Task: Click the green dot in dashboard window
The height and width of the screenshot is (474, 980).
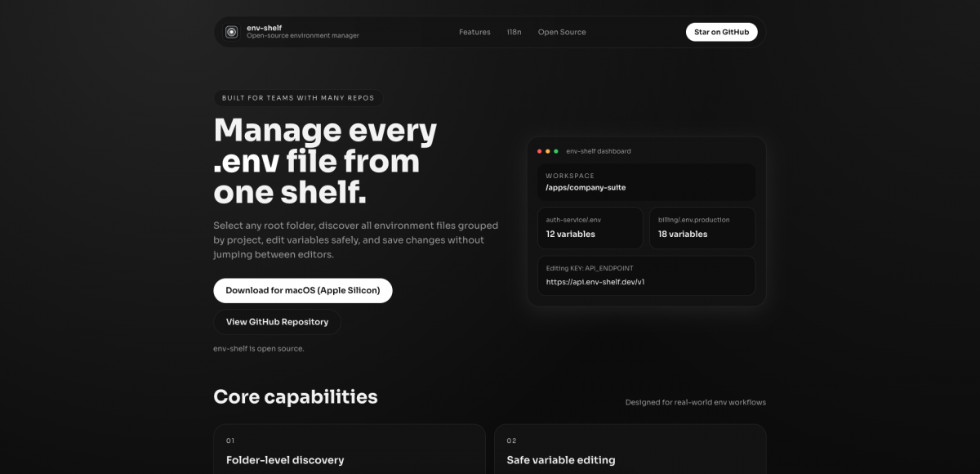Action: 556,151
